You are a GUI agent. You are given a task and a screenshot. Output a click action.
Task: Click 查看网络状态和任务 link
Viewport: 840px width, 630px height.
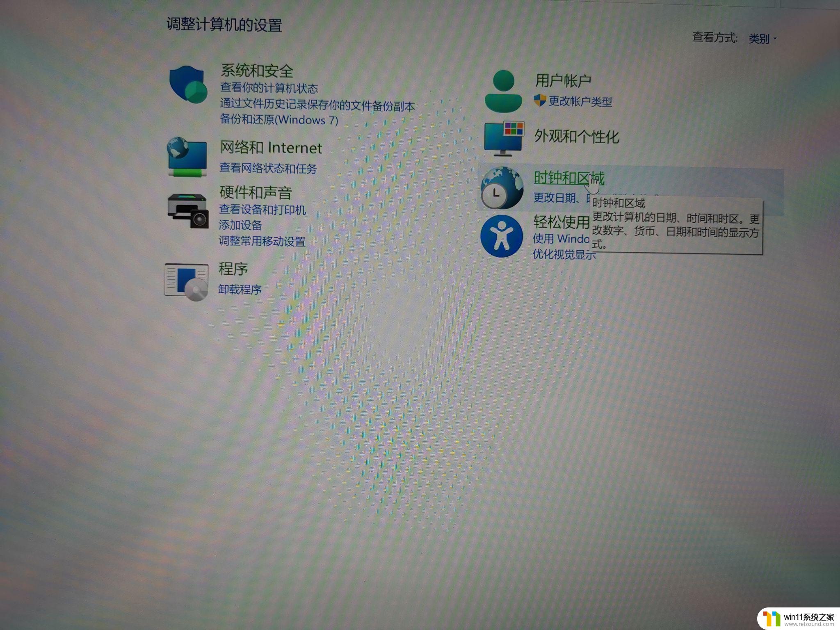[x=268, y=168]
